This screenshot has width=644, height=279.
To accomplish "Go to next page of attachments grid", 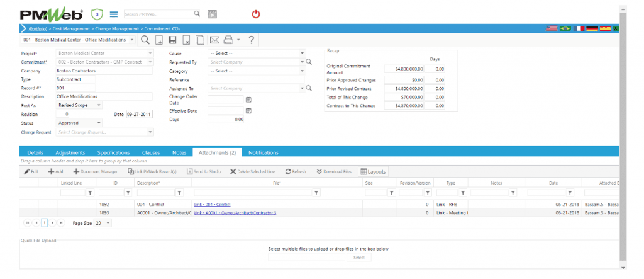I will point(53,222).
